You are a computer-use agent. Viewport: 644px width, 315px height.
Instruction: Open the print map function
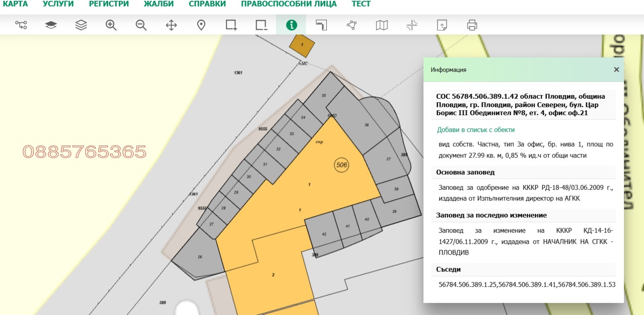point(472,25)
